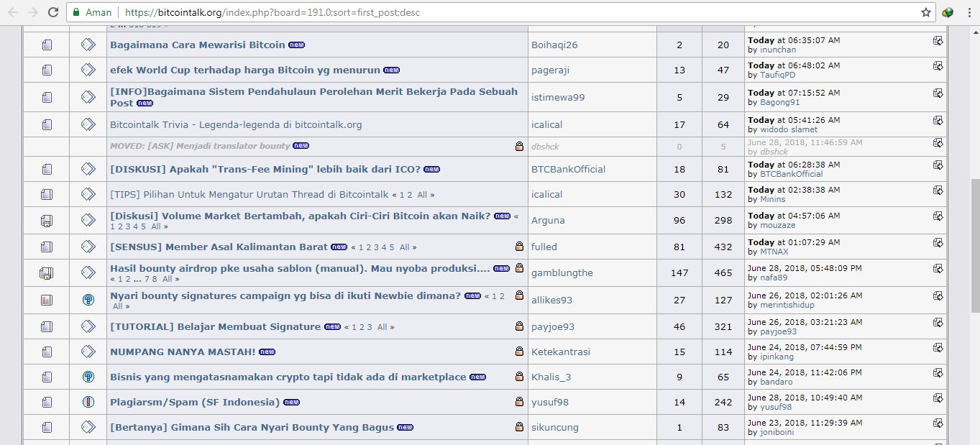980x445 pixels.
Task: Open the DISKUSI Trans-Fee Mining thread
Action: point(265,169)
